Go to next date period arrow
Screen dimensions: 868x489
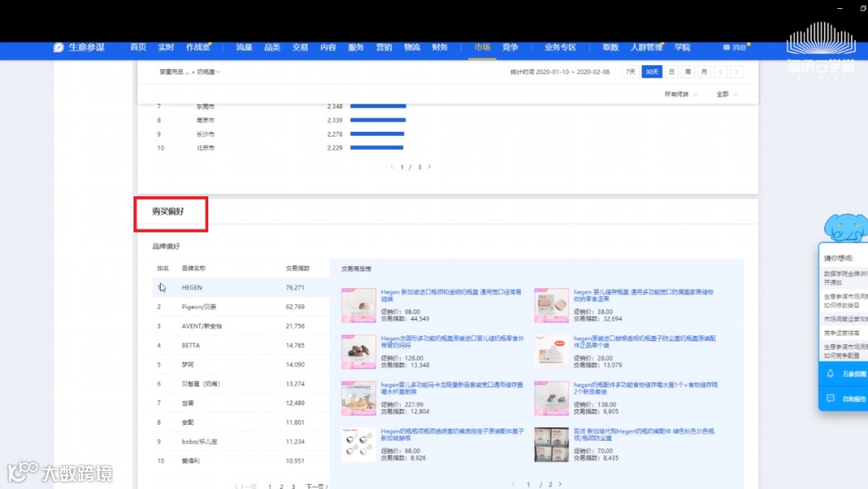coord(737,72)
